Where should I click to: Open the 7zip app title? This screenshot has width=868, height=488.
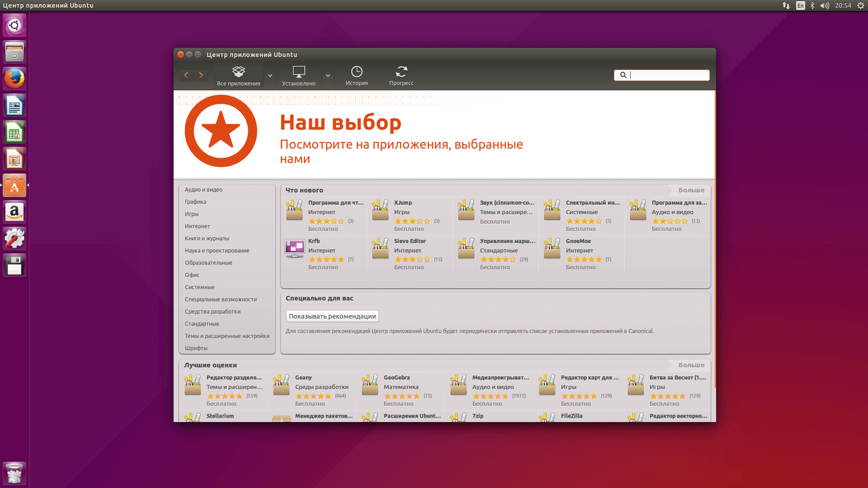tap(478, 416)
